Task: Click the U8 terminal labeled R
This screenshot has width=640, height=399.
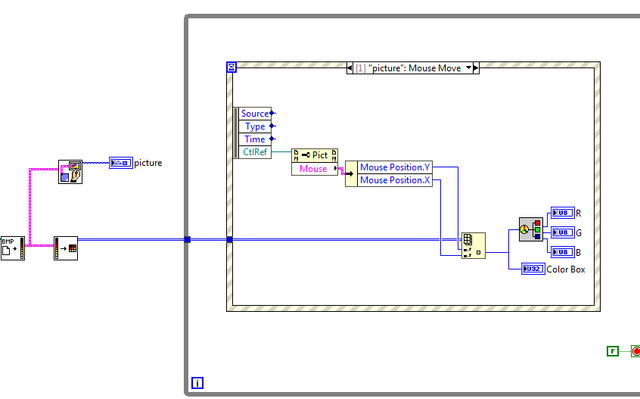Action: (x=562, y=213)
